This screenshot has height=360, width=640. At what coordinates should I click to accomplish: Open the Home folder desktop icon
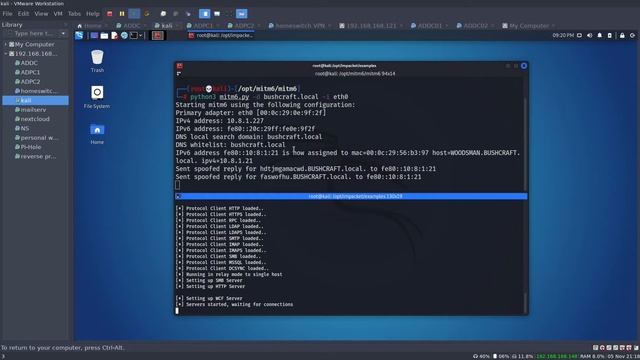click(x=97, y=133)
